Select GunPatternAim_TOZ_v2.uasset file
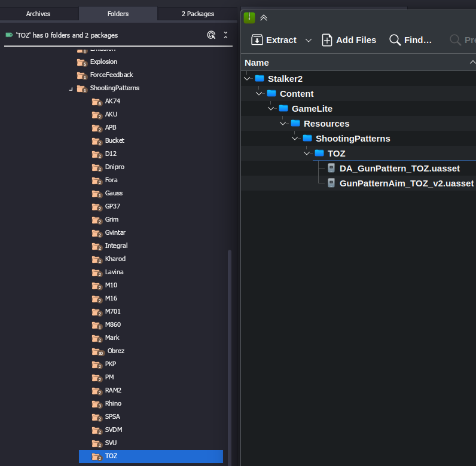This screenshot has width=476, height=466. (x=407, y=183)
